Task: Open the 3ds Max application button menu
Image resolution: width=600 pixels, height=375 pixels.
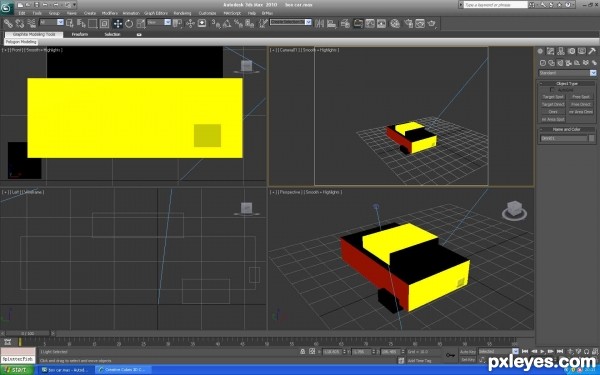Action: 7,8
